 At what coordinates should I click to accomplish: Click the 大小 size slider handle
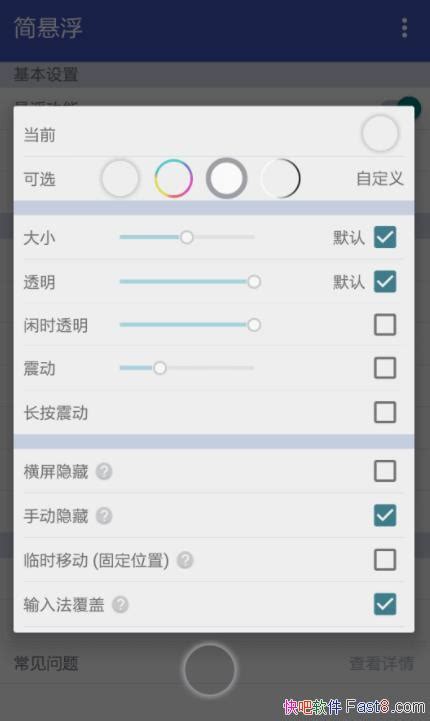tap(187, 237)
